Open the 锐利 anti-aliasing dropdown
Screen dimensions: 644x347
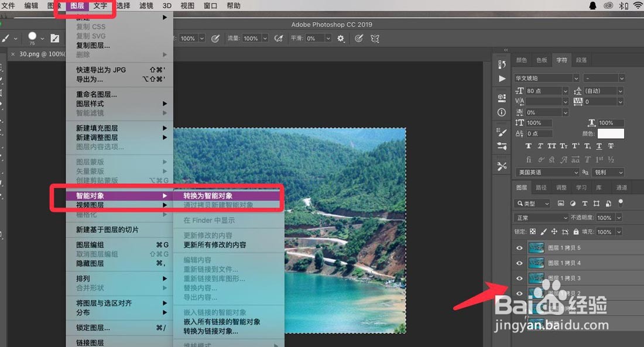(x=606, y=172)
